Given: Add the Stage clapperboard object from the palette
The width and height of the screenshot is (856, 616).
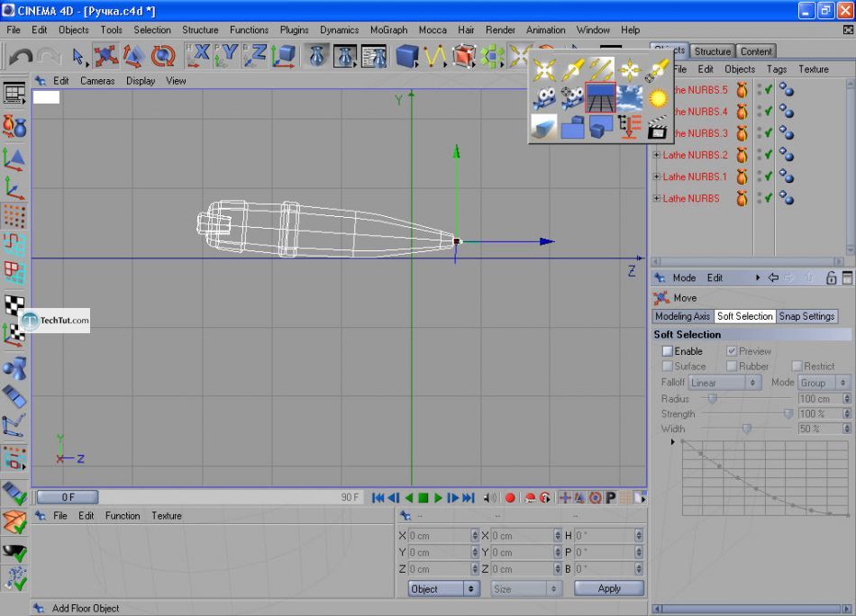Looking at the screenshot, I should coord(658,127).
